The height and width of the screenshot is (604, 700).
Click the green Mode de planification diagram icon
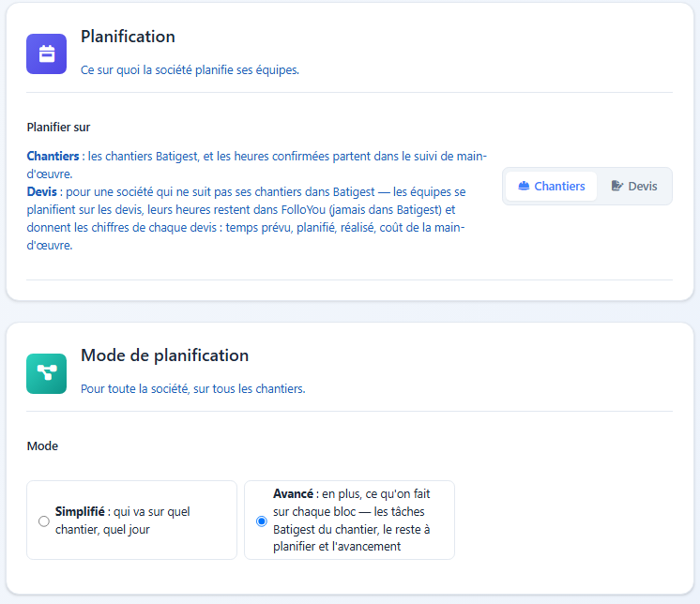46,374
